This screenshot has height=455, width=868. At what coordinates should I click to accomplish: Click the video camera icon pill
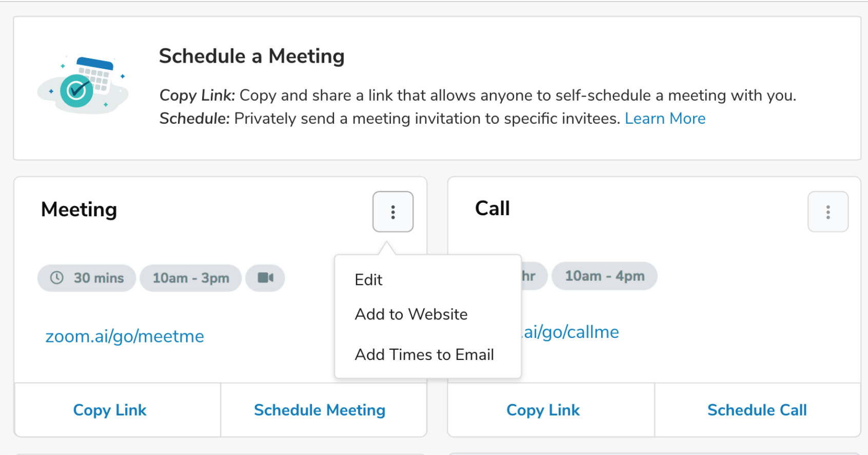tap(265, 278)
